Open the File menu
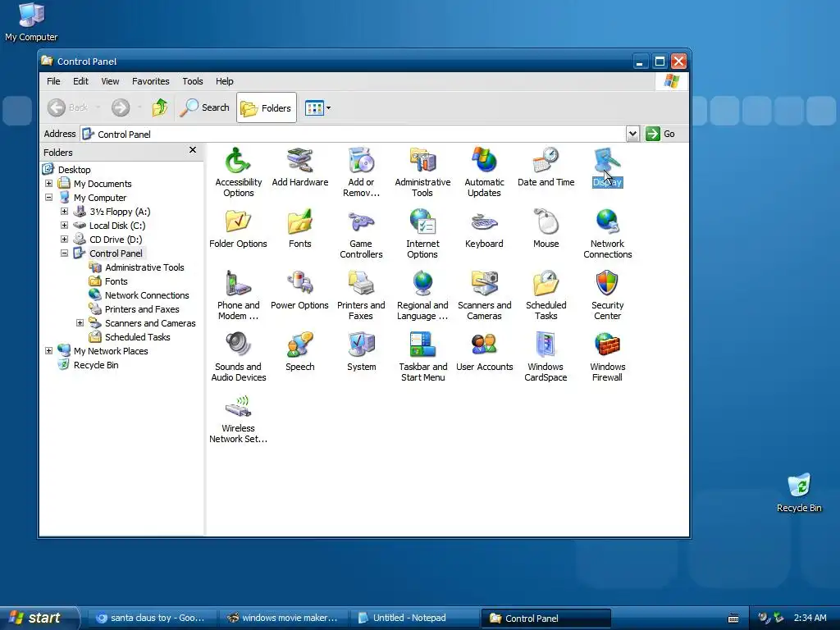The height and width of the screenshot is (630, 840). pyautogui.click(x=53, y=81)
